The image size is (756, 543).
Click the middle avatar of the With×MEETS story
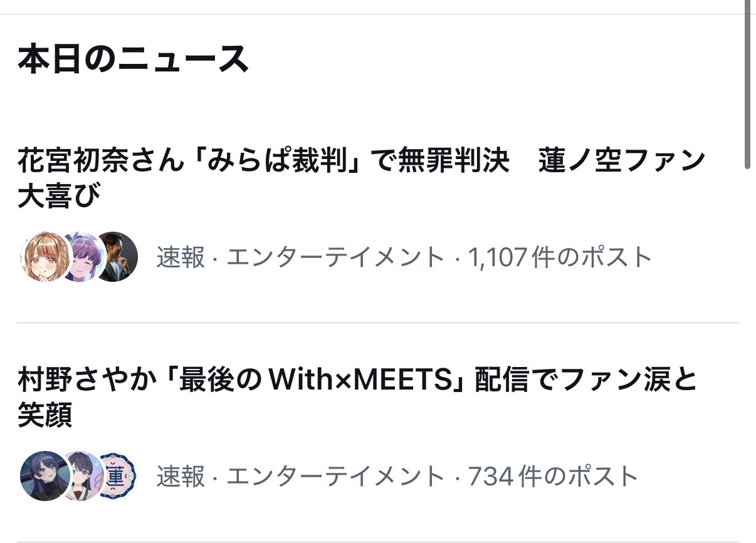tap(80, 476)
